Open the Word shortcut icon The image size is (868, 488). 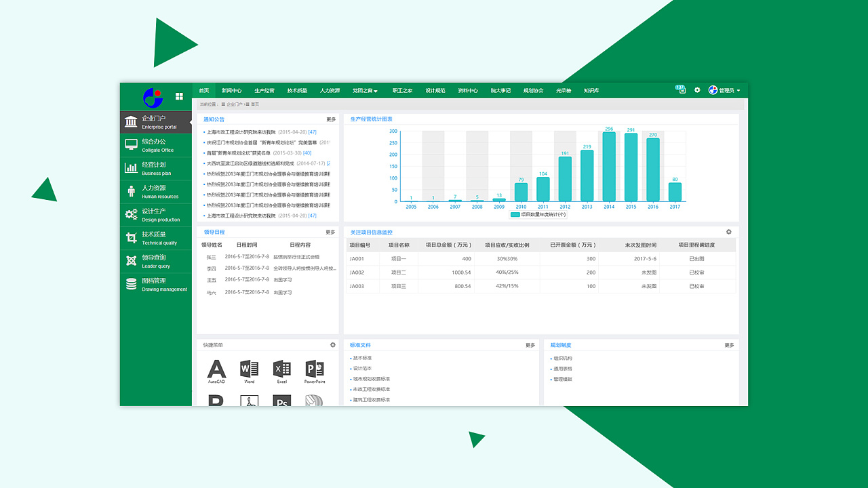coord(249,371)
